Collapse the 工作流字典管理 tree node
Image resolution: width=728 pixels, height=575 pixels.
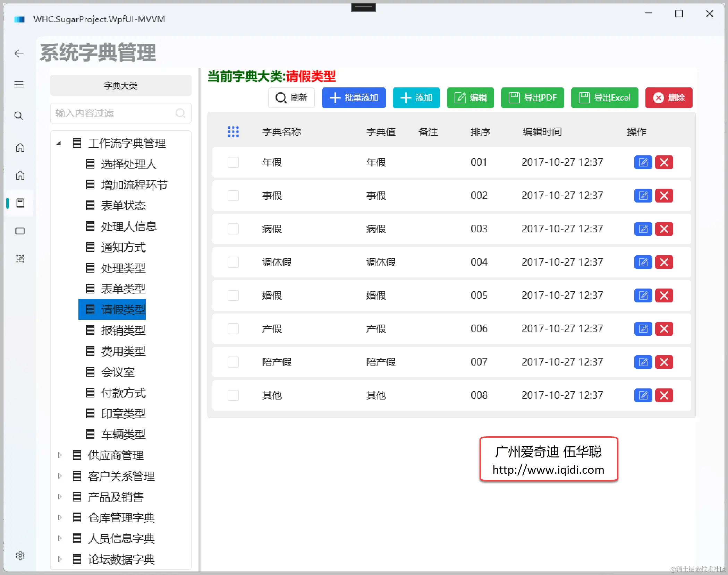(x=59, y=143)
